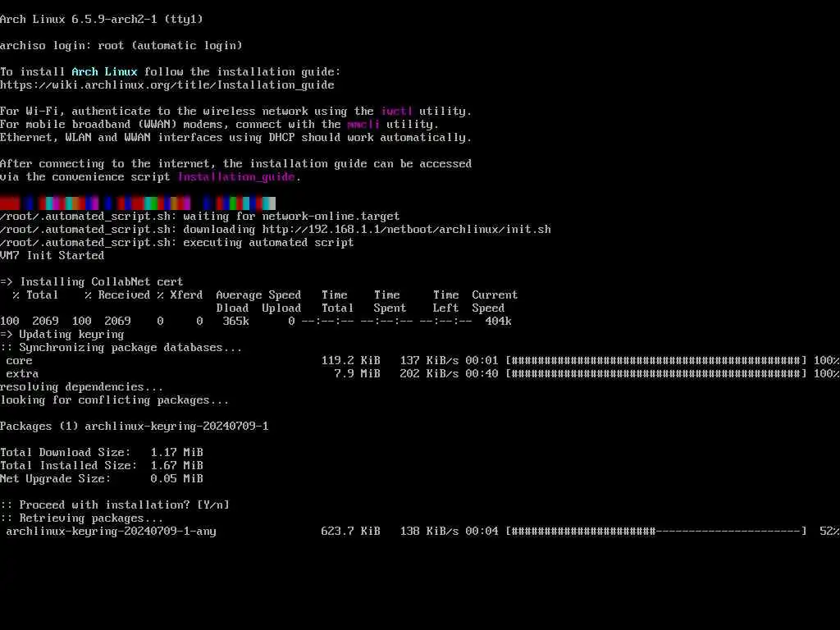Click 'VM7 Init Started' text
This screenshot has width=840, height=630.
[x=52, y=256]
